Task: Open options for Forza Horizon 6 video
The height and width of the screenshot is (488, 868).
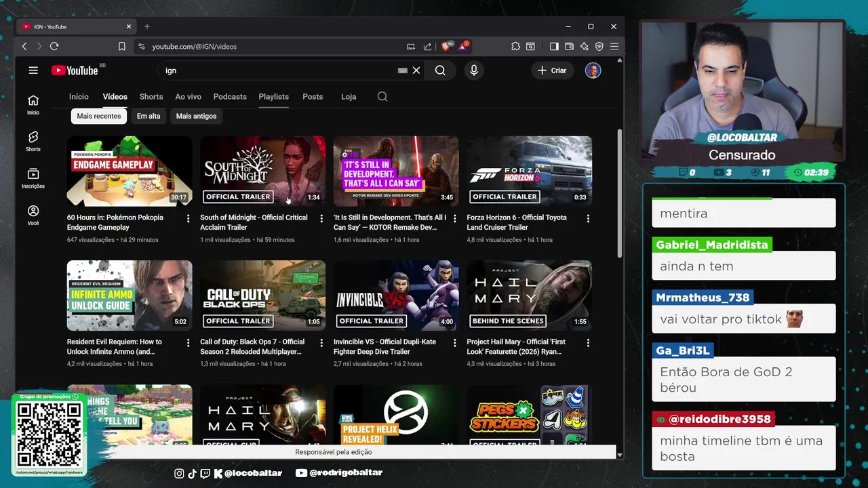Action: (x=588, y=218)
